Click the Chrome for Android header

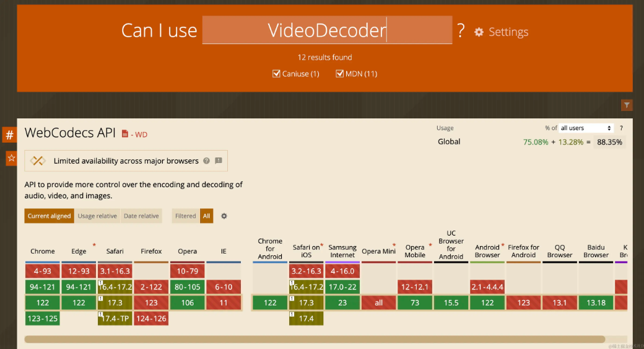pos(270,249)
